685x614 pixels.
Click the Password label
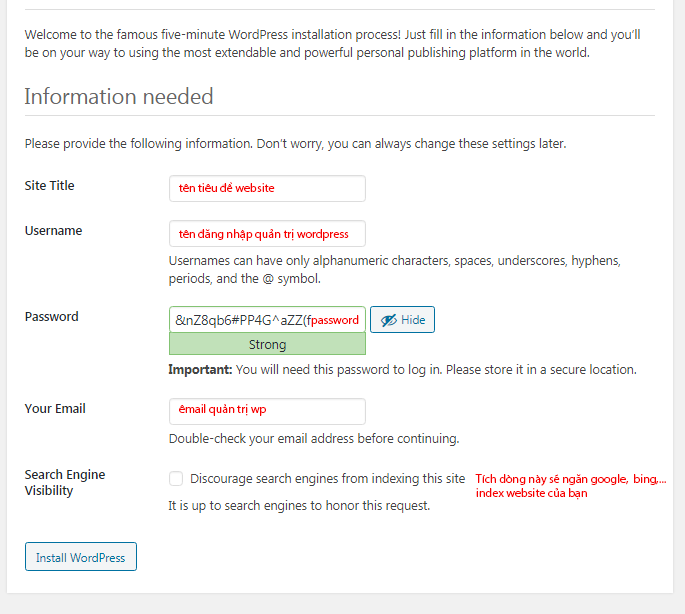[52, 316]
